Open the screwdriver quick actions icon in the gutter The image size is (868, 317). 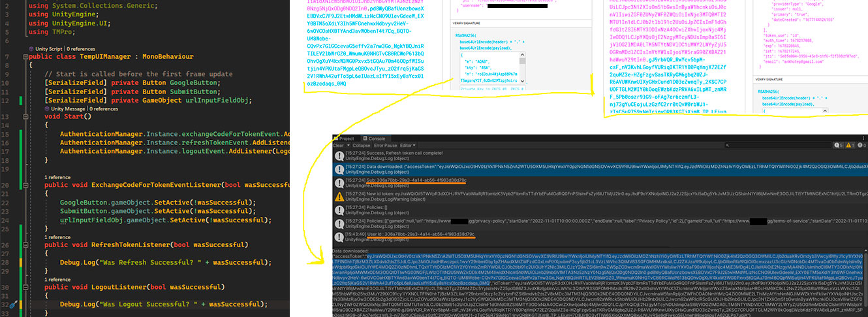[14, 305]
